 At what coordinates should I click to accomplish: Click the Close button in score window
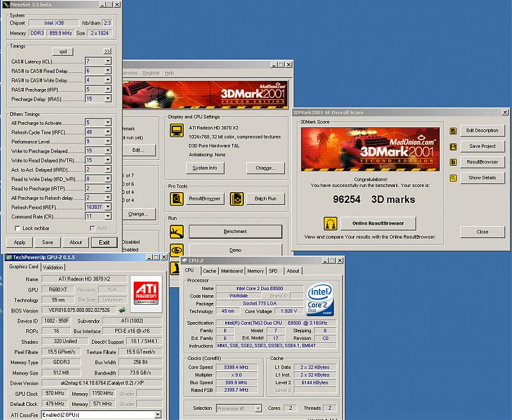pyautogui.click(x=483, y=232)
